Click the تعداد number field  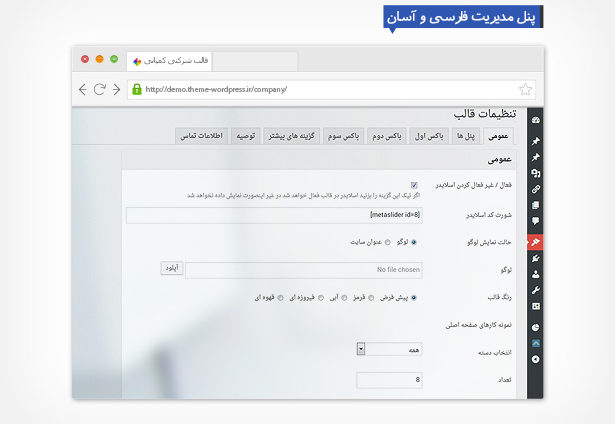(389, 380)
